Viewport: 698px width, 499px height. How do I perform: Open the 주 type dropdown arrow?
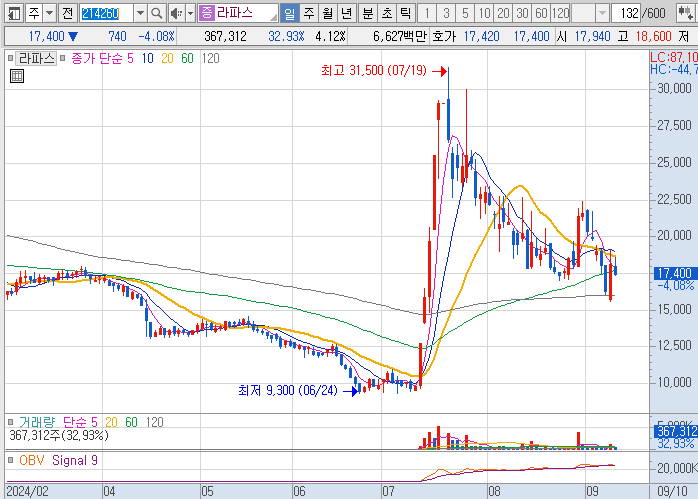50,13
